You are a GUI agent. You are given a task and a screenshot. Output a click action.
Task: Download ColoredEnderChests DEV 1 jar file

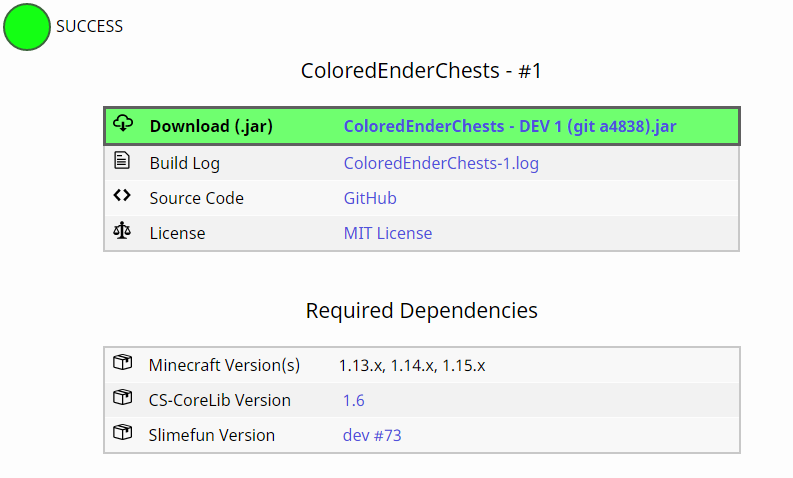click(x=510, y=126)
